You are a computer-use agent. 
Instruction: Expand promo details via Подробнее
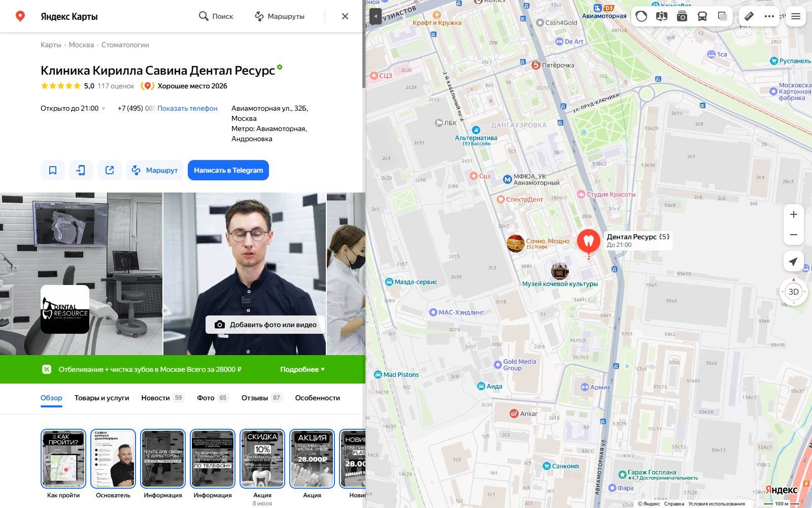[x=302, y=369]
